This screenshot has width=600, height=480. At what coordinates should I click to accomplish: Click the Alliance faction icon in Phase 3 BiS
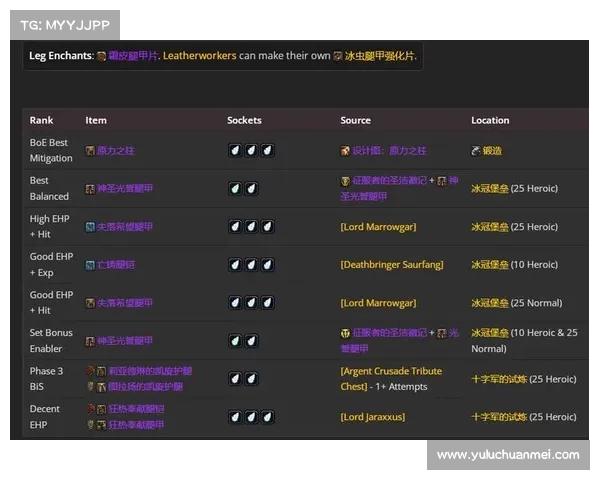point(90,387)
